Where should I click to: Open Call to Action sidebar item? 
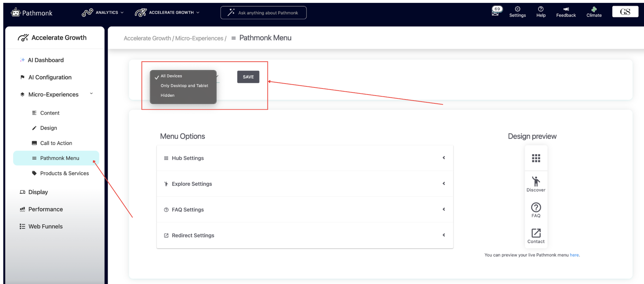coord(56,143)
